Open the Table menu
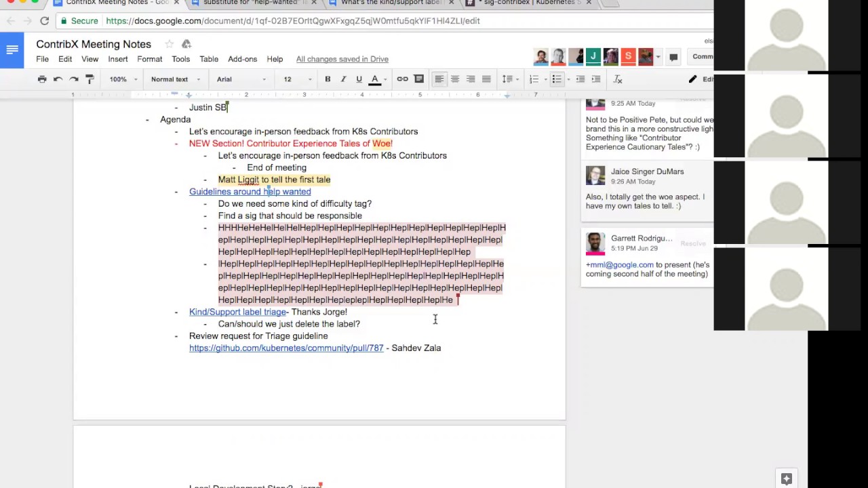This screenshot has height=488, width=868. [209, 59]
